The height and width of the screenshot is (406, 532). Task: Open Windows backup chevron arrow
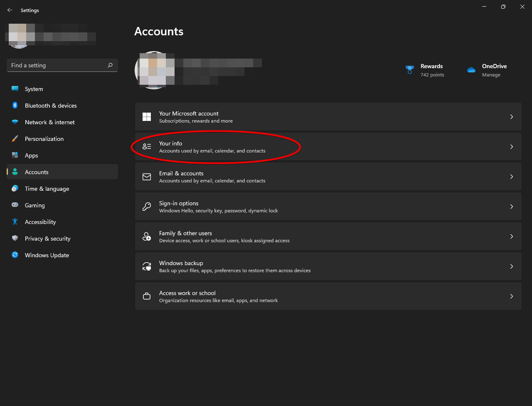(512, 266)
